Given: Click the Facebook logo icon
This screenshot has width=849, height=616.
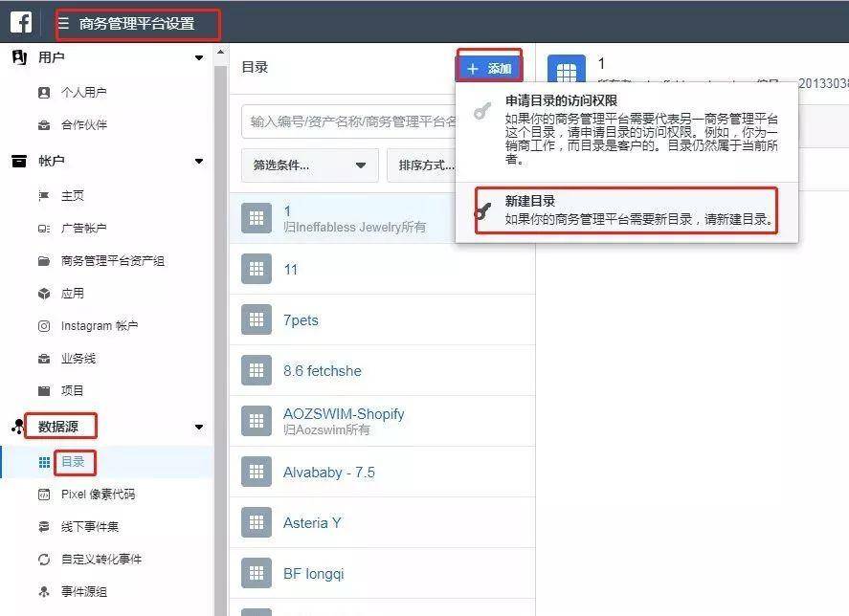Looking at the screenshot, I should pos(20,22).
